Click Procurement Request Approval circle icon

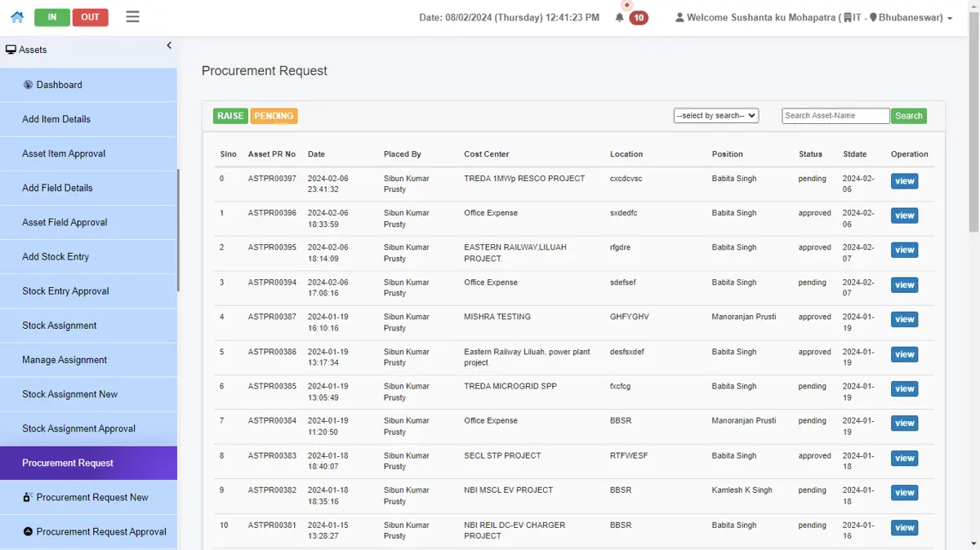28,531
